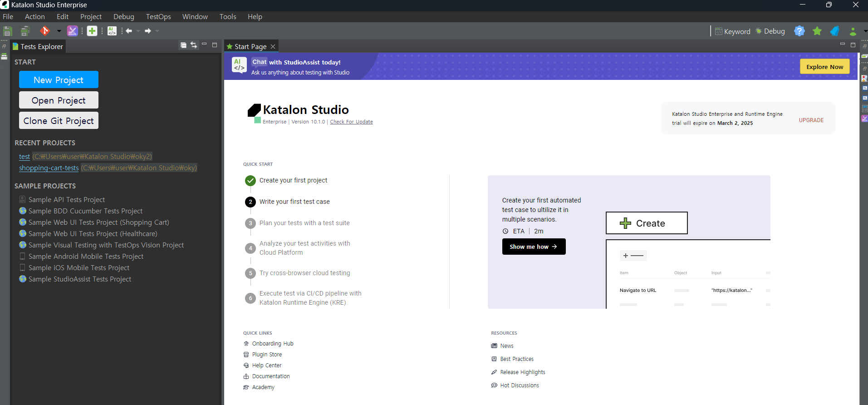Open the Self-Healing icon in right sidebar
The image size is (868, 405).
pyautogui.click(x=864, y=119)
